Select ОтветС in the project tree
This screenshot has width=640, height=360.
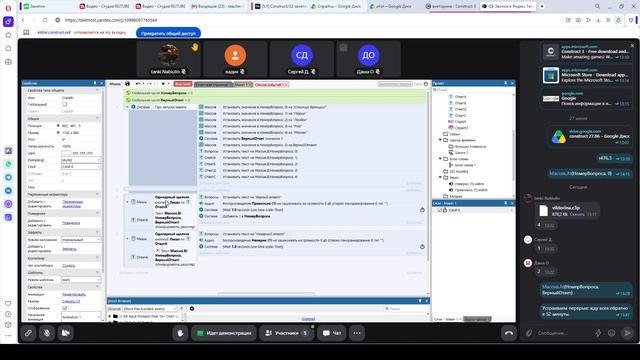coord(460,116)
